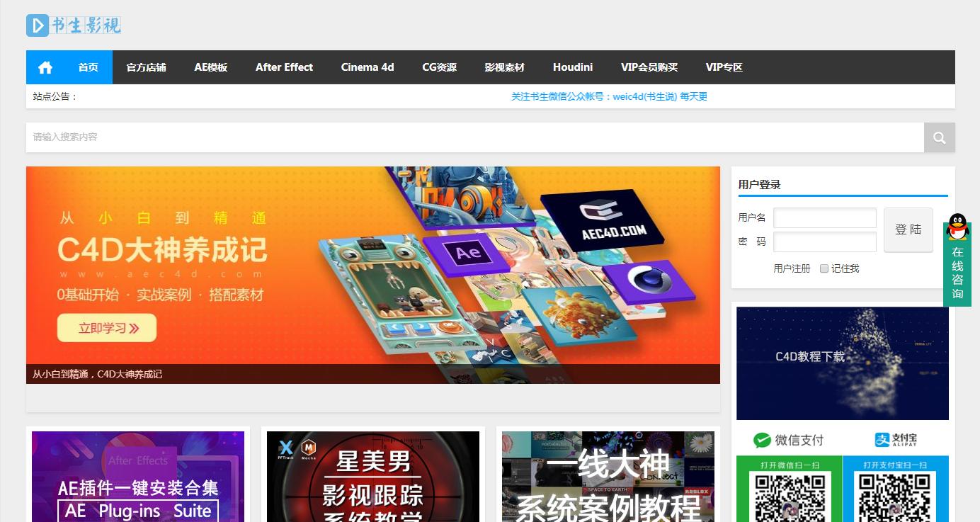Click the 书生影视 site logo
980x522 pixels.
tap(73, 25)
